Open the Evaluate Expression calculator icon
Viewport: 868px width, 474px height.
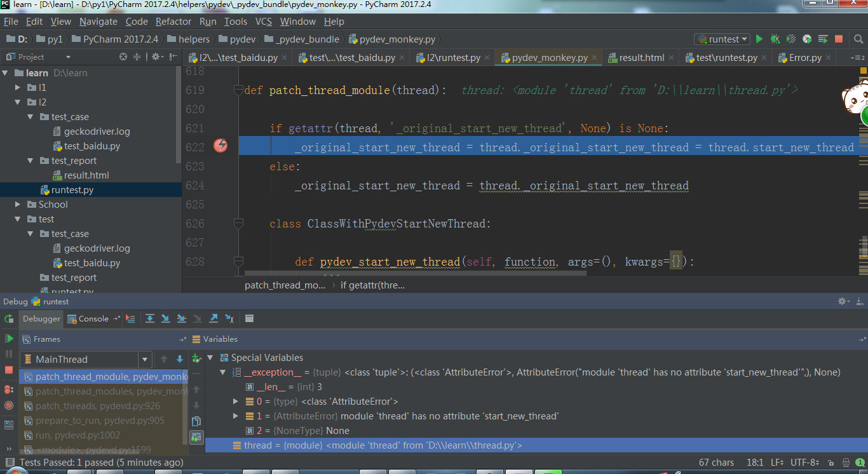click(x=249, y=318)
